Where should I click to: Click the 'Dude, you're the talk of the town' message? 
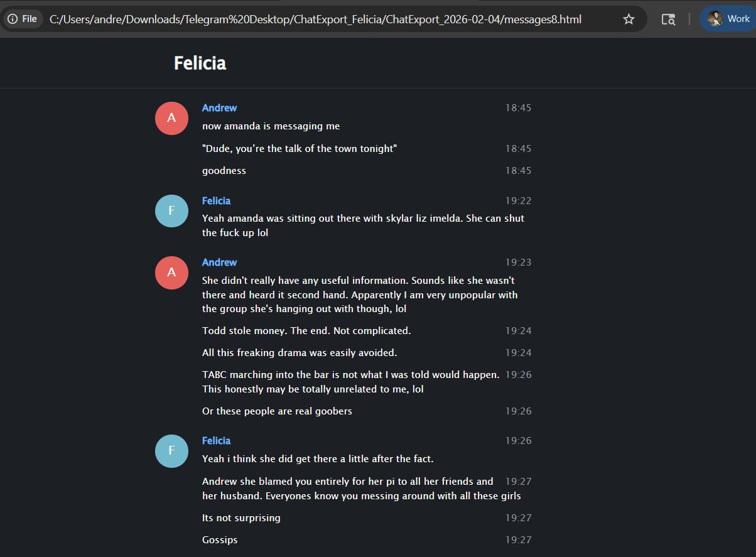(300, 149)
